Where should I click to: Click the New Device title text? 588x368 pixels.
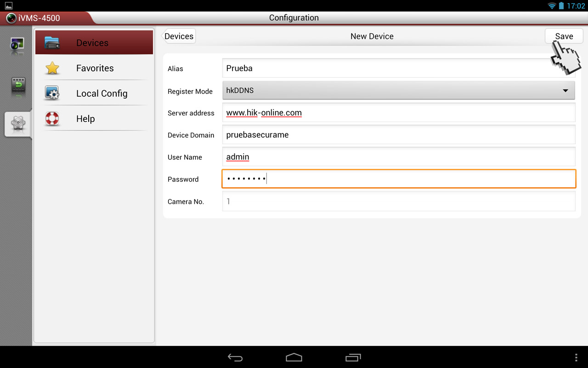372,36
